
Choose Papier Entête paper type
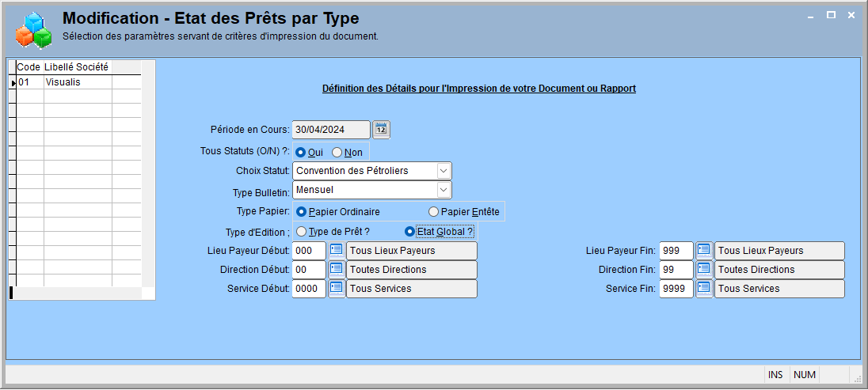(464, 211)
